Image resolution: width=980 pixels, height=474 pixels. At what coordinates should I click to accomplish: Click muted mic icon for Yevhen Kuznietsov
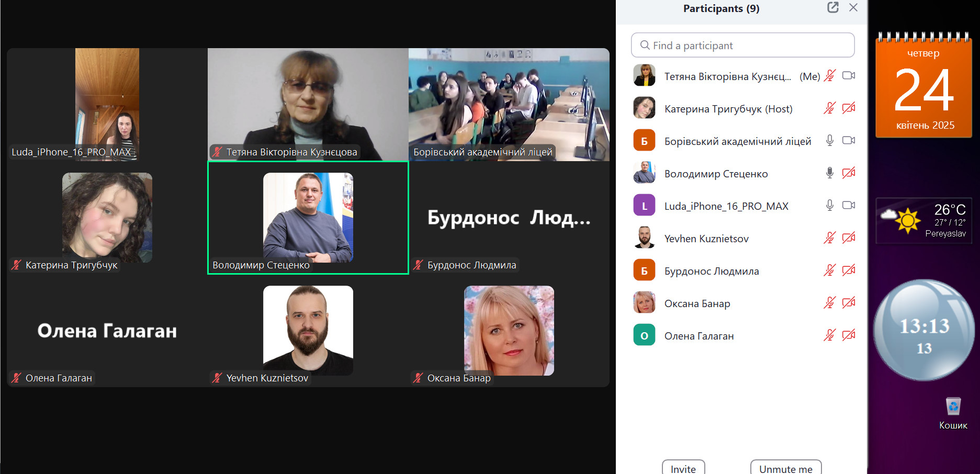pyautogui.click(x=829, y=238)
